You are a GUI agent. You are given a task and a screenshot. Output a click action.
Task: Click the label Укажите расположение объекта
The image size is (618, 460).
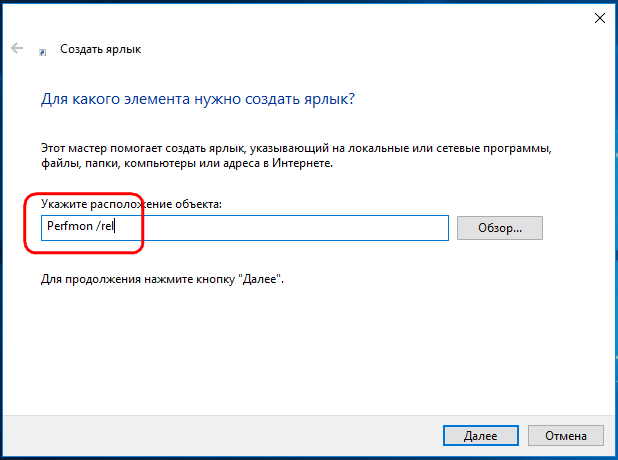[131, 204]
